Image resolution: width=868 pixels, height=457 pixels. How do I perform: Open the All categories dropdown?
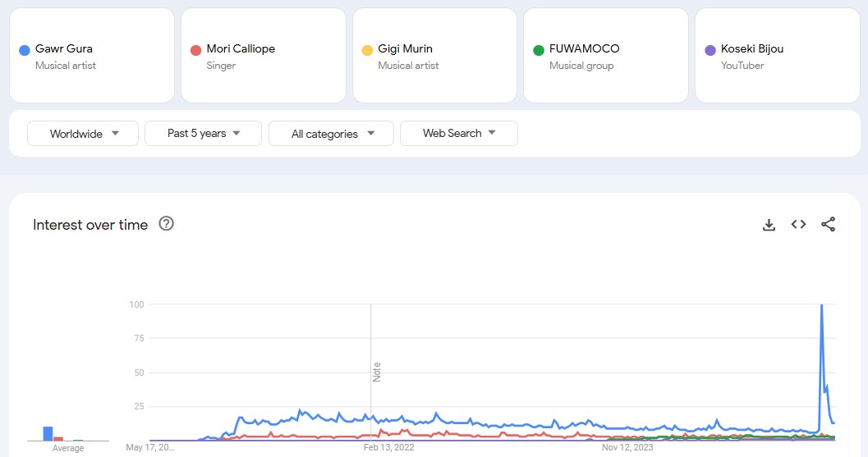pyautogui.click(x=331, y=134)
